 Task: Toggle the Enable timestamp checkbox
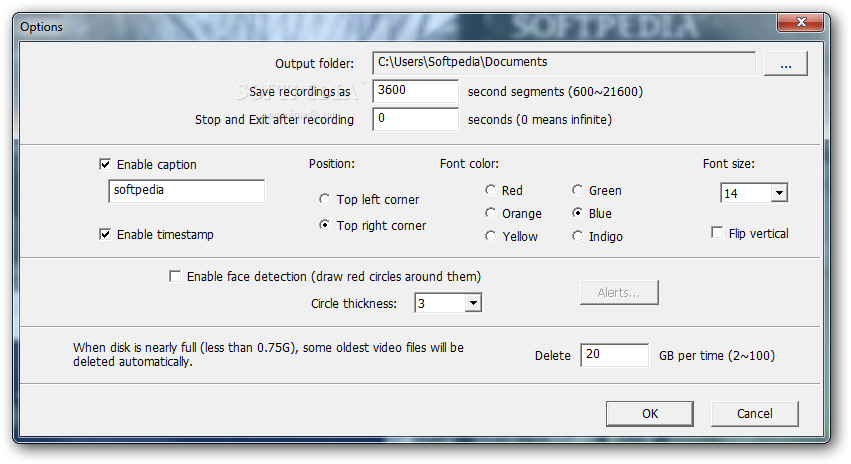tap(105, 234)
